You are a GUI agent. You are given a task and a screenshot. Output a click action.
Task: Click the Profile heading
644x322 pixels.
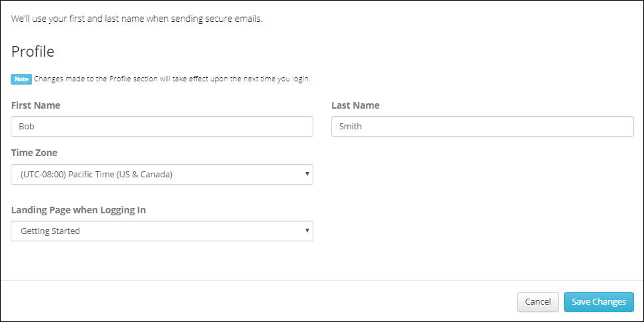[x=33, y=52]
